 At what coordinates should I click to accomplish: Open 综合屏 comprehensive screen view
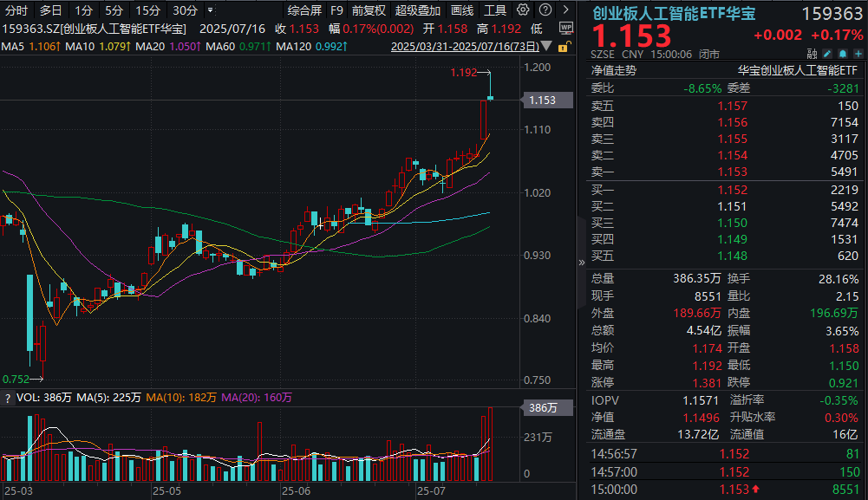pos(304,10)
